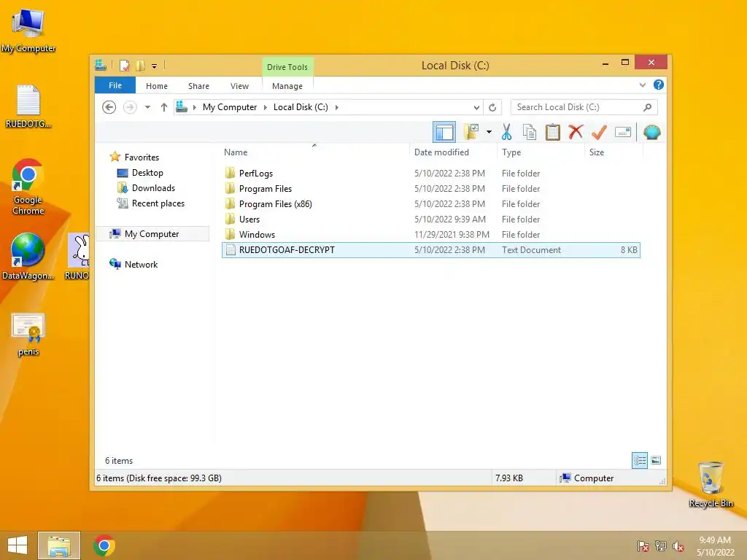Click the New folder quick access icon
Screen dimensions: 747x560
[x=140, y=66]
